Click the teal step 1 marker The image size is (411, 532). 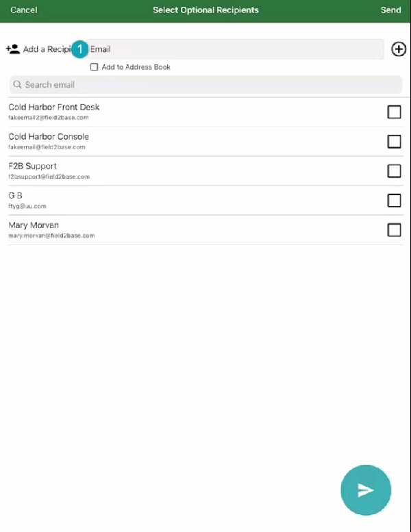pos(79,49)
